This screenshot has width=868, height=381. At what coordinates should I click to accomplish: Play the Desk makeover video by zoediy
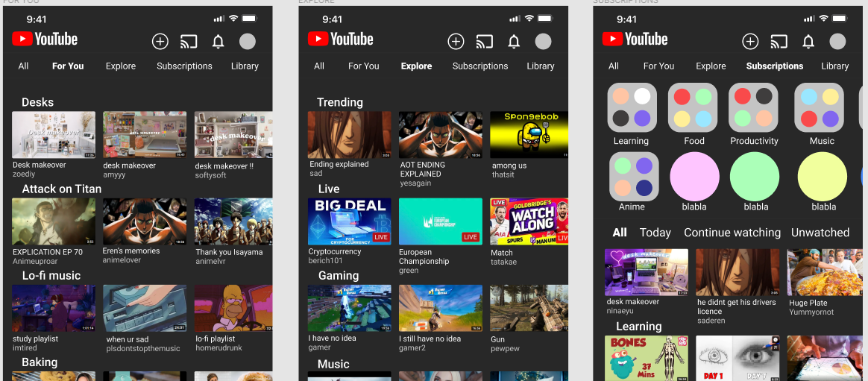(x=54, y=134)
